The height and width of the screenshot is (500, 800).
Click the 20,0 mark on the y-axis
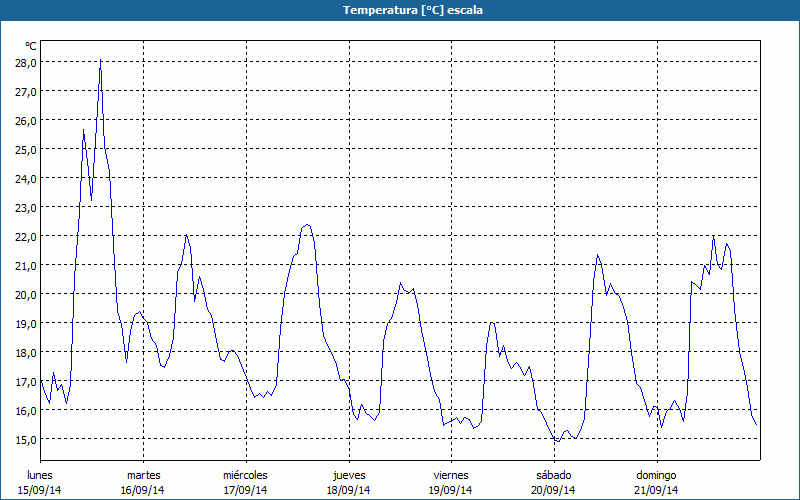(x=25, y=294)
